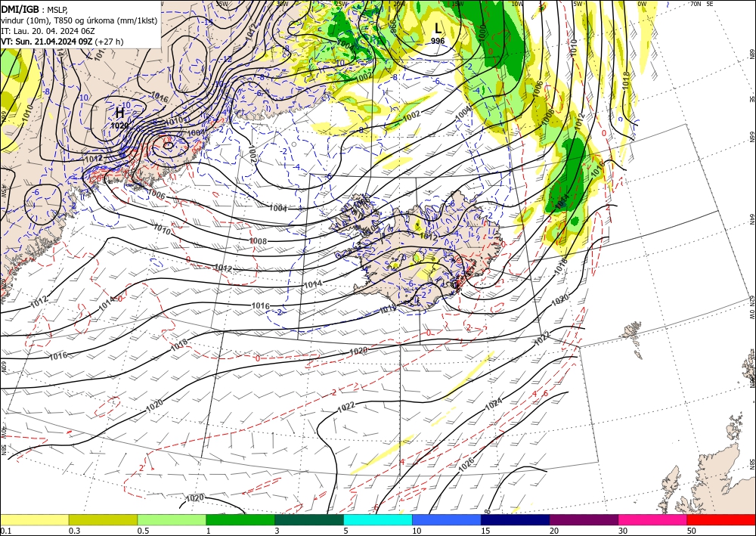
Task: Click the 25W longitude label
Action: 342,5
